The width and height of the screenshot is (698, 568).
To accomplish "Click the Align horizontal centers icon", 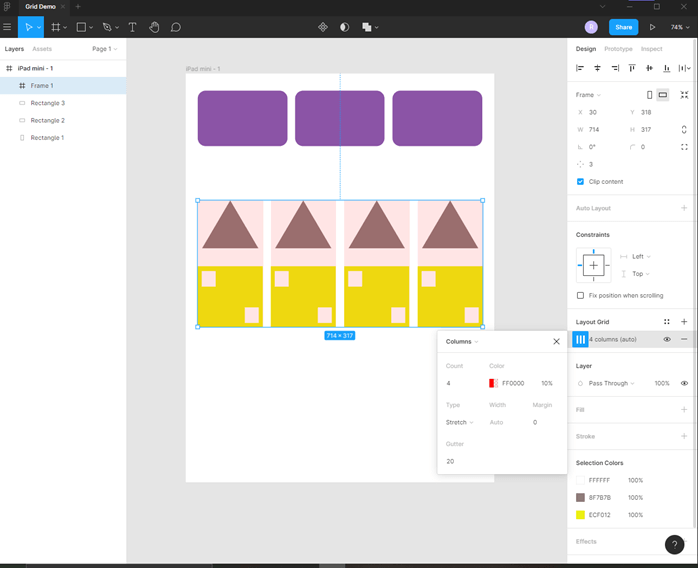I will [x=597, y=68].
